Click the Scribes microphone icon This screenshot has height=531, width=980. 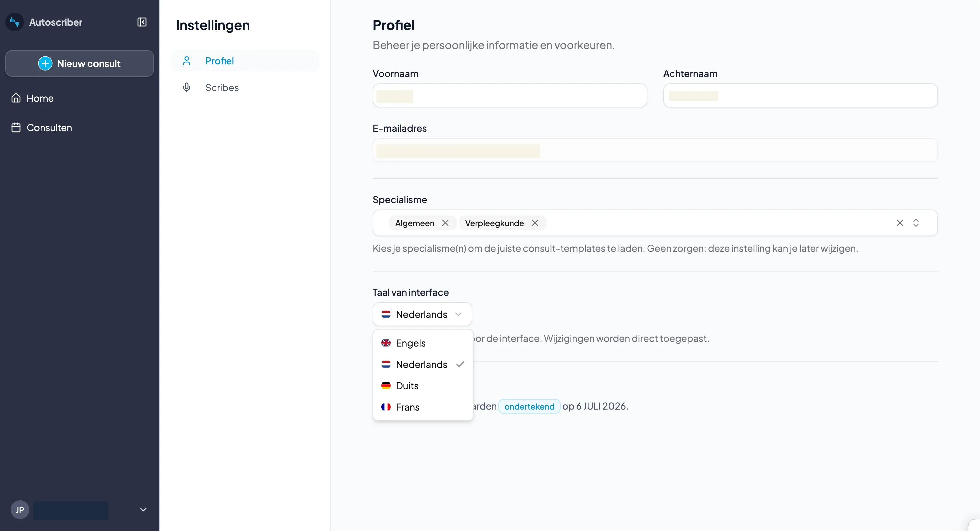point(186,87)
